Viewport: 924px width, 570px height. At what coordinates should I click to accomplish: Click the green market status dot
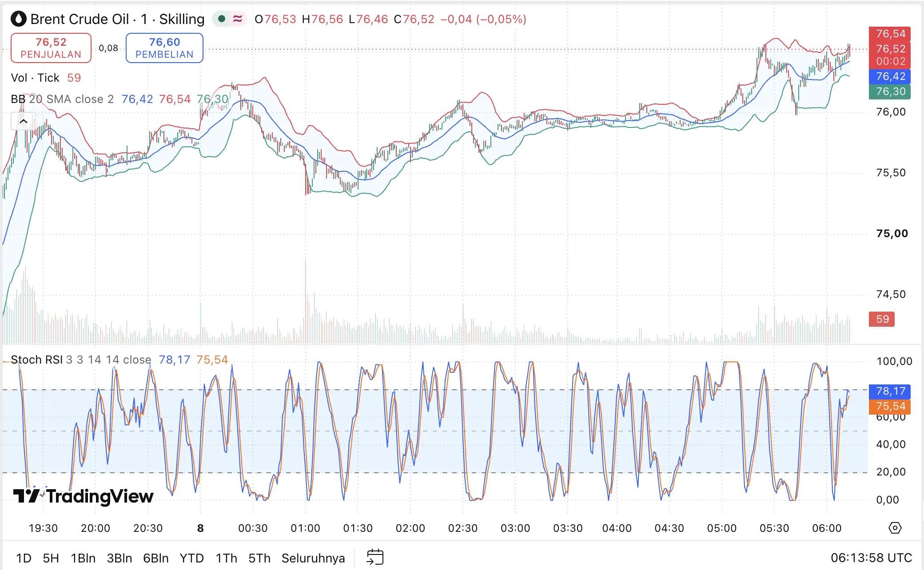(x=222, y=19)
